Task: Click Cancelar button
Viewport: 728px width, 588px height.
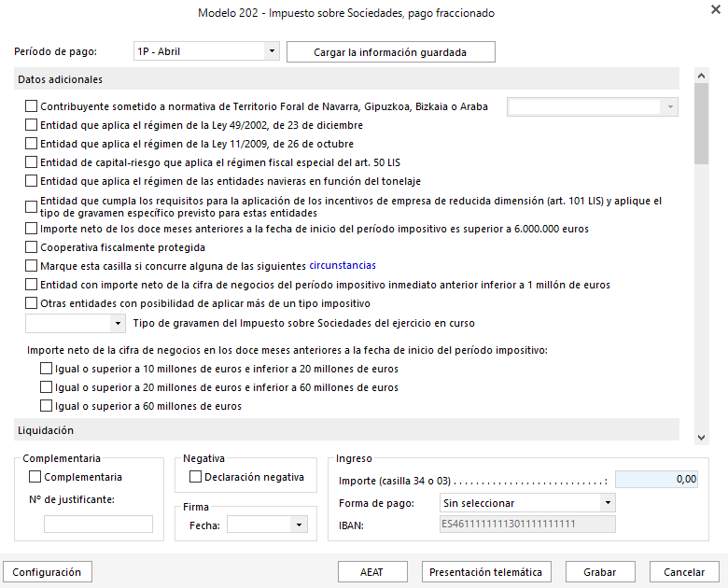Action: coord(684,572)
